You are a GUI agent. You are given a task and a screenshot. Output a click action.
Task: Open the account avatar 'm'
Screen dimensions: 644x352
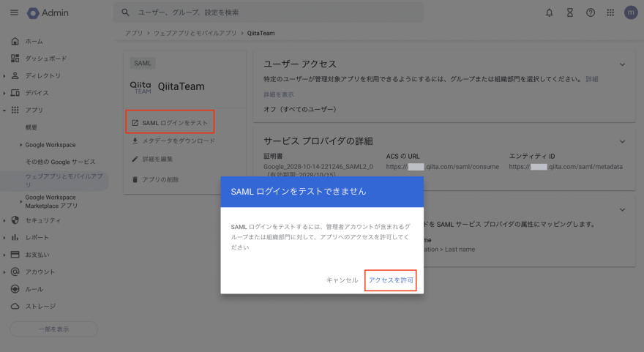click(x=630, y=12)
